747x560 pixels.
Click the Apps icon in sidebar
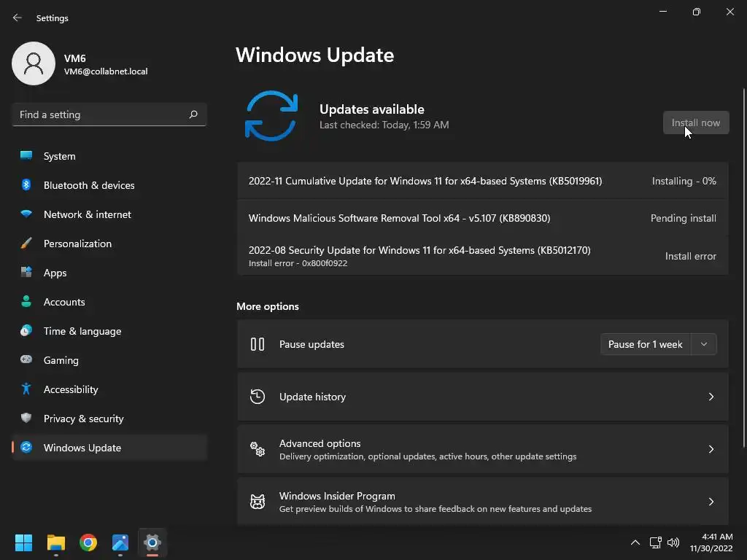(26, 273)
